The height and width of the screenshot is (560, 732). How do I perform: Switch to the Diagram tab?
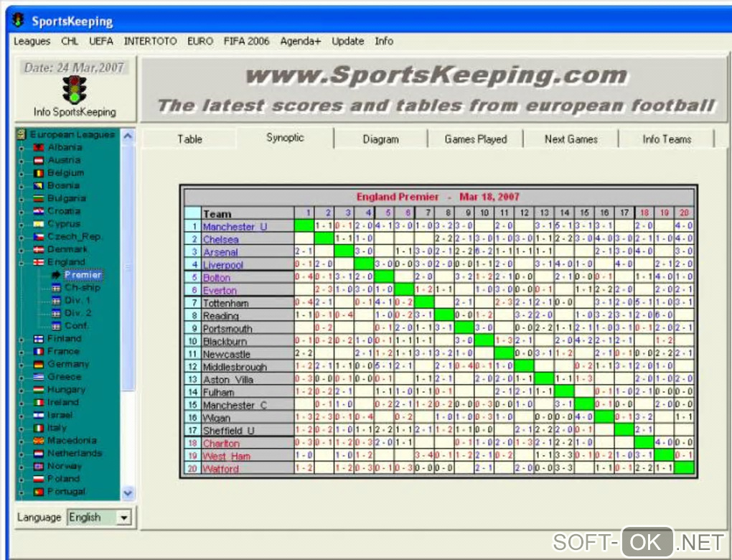(381, 139)
